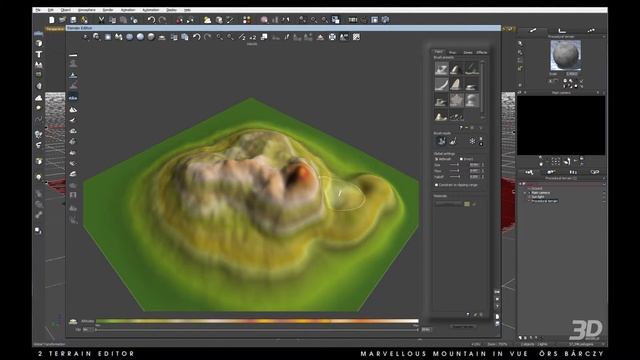Open the Atmosphere menu
Image resolution: width=640 pixels, height=360 pixels.
(x=87, y=10)
